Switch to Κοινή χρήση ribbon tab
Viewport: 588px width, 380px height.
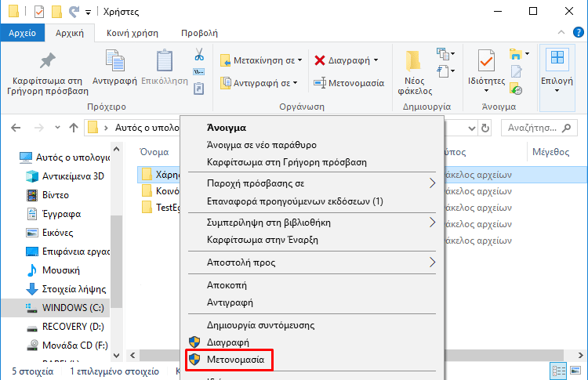[132, 33]
